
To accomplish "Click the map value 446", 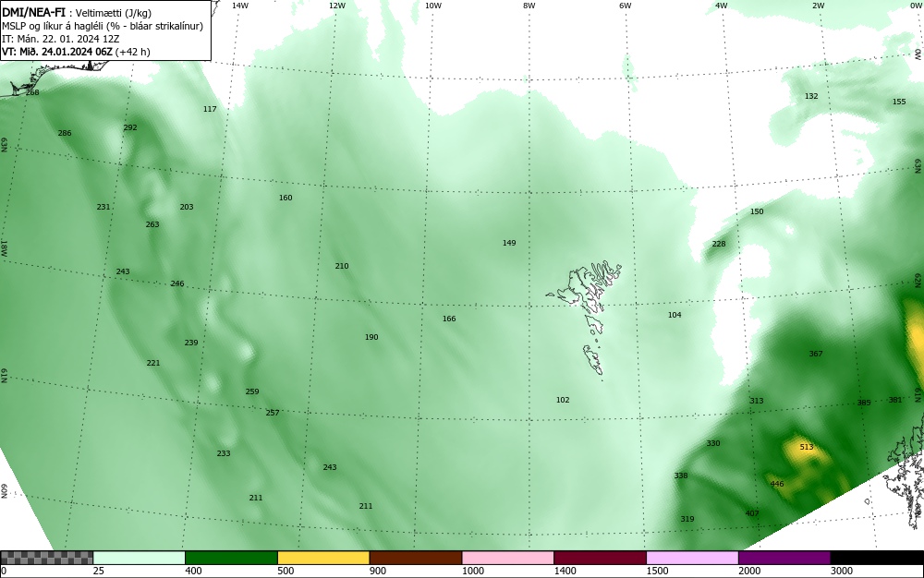I will click(777, 484).
